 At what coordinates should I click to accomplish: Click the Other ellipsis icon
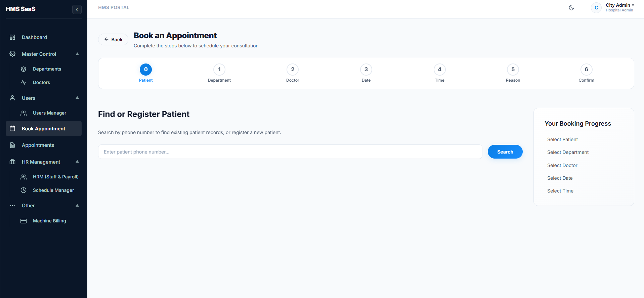[12, 206]
